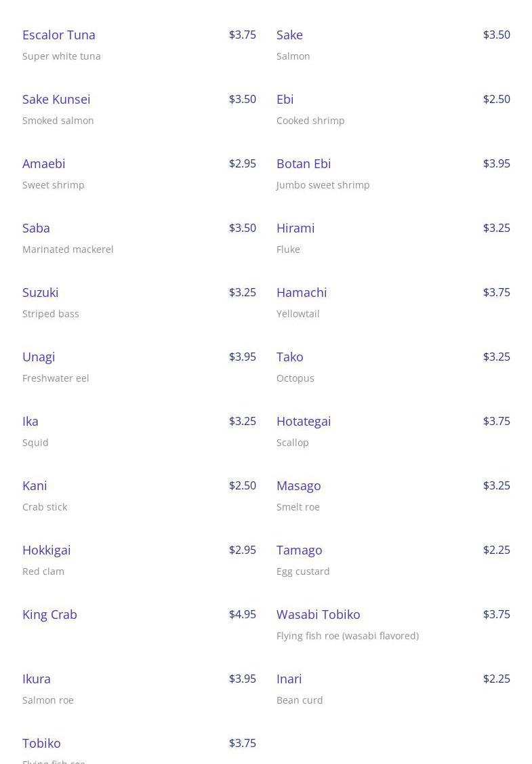The height and width of the screenshot is (764, 532).
Task: Open the Suzuki striped bass item
Action: coord(41,292)
